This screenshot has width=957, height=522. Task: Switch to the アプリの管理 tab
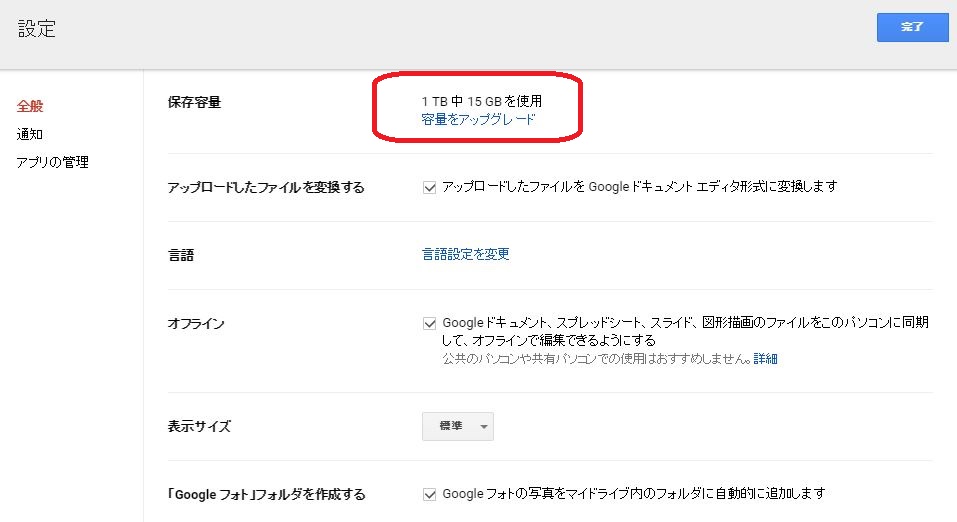click(53, 162)
